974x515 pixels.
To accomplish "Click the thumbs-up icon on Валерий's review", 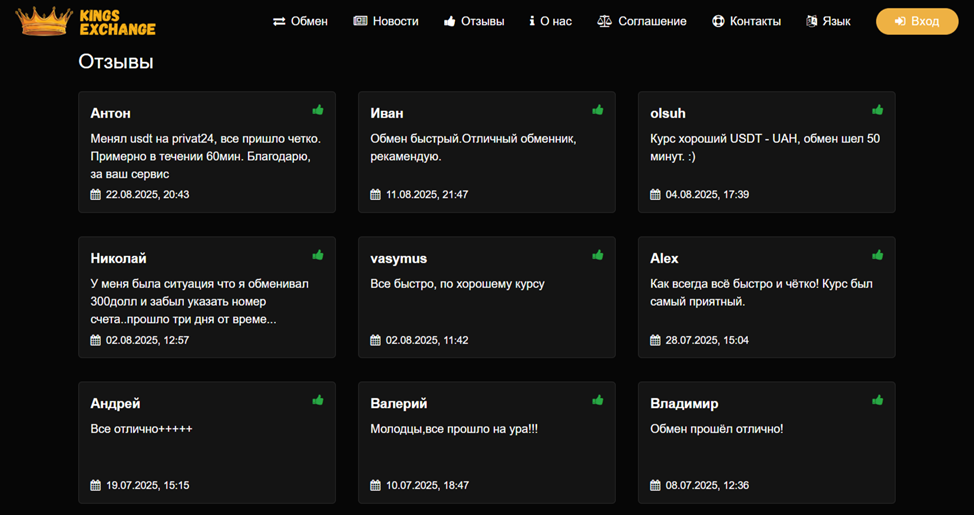I will click(598, 400).
